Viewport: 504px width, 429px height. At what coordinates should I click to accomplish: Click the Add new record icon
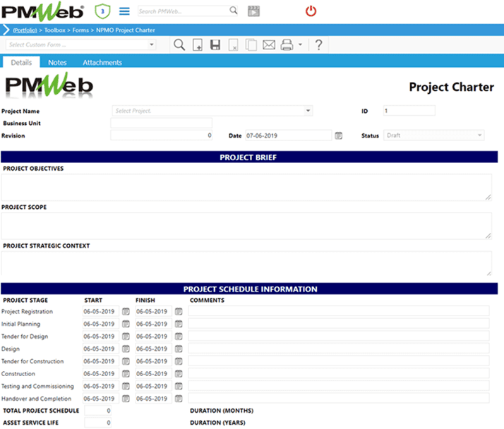tap(198, 45)
